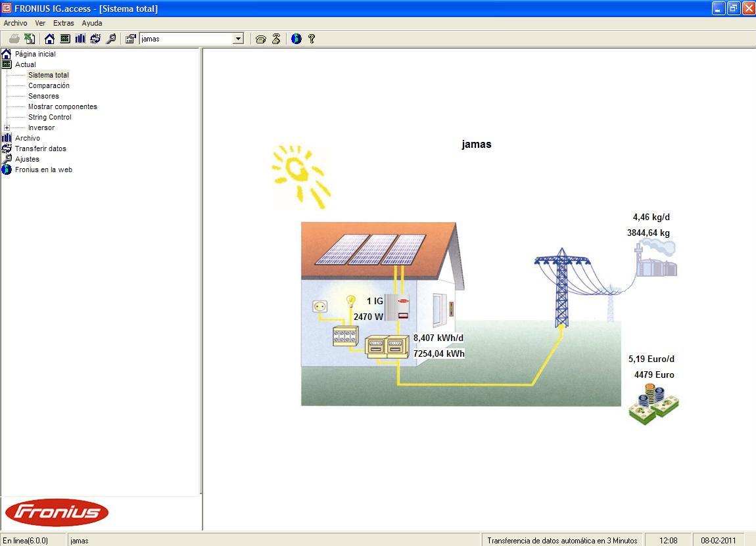Click the light bulb graphic
Image resolution: width=756 pixels, height=546 pixels.
click(x=351, y=302)
